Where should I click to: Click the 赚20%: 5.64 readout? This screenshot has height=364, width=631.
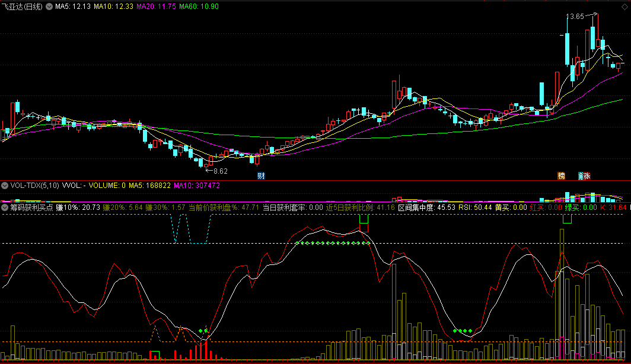123,207
